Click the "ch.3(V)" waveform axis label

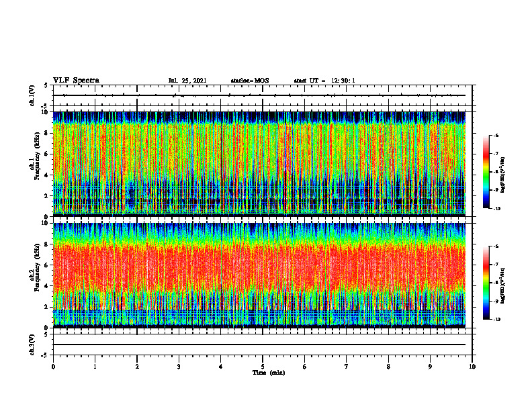coord(32,345)
